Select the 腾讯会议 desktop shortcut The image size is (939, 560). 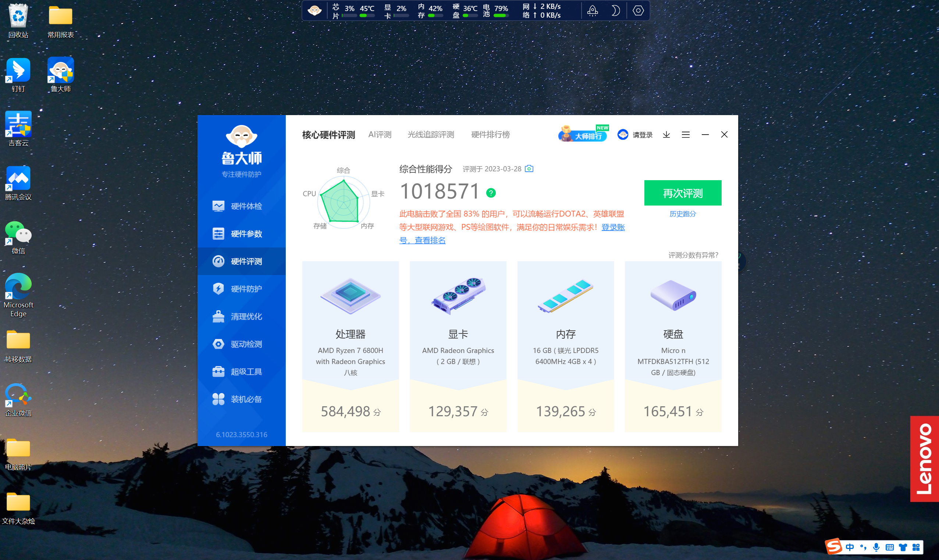pyautogui.click(x=18, y=183)
